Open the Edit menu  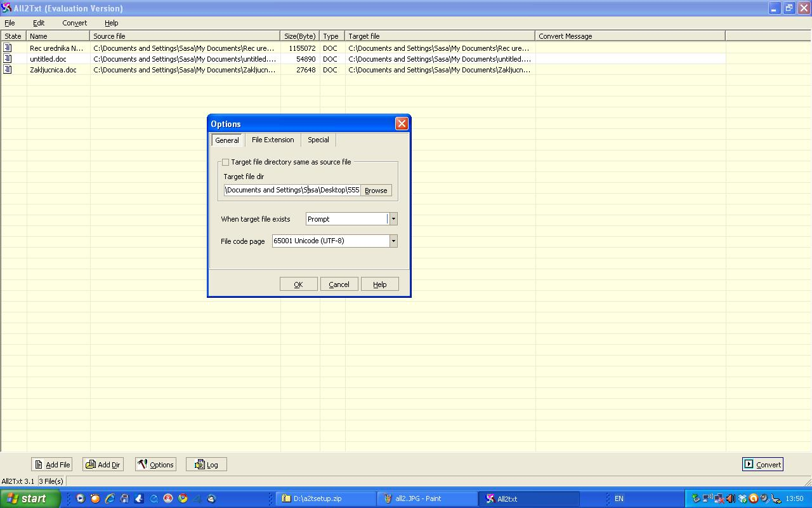(x=39, y=23)
